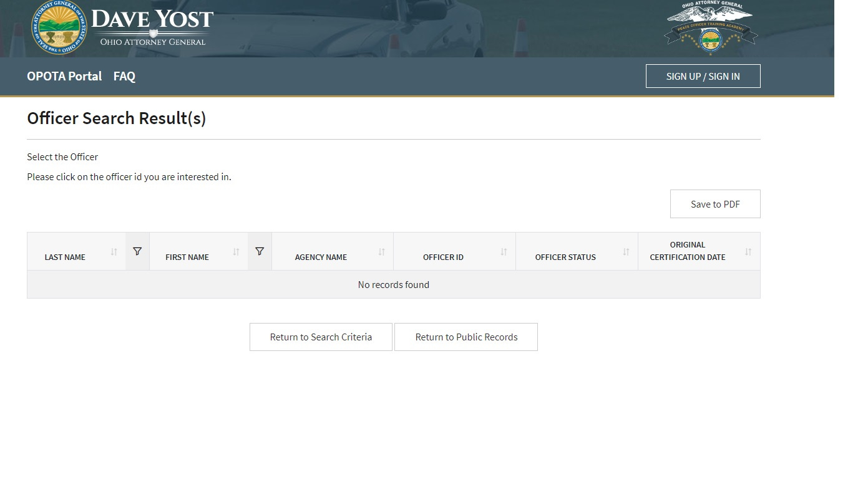868x490 pixels.
Task: Sort by Officer Status arrows icon
Action: 626,252
